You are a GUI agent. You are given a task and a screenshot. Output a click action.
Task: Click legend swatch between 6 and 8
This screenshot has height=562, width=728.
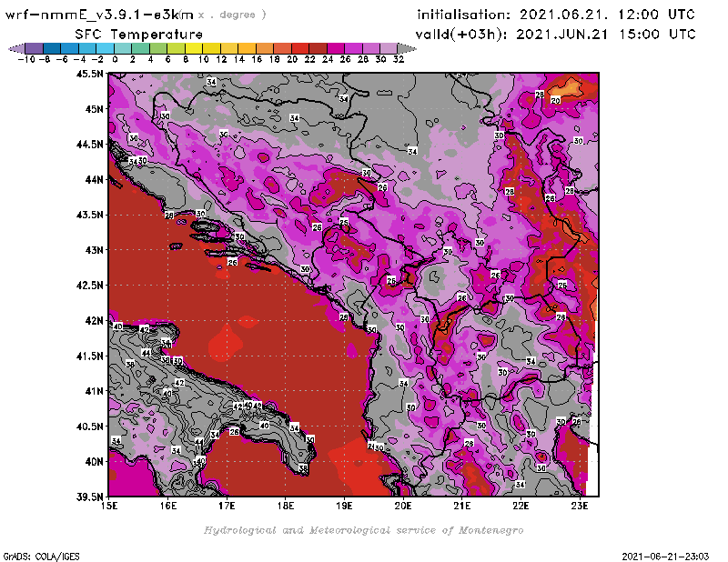177,49
